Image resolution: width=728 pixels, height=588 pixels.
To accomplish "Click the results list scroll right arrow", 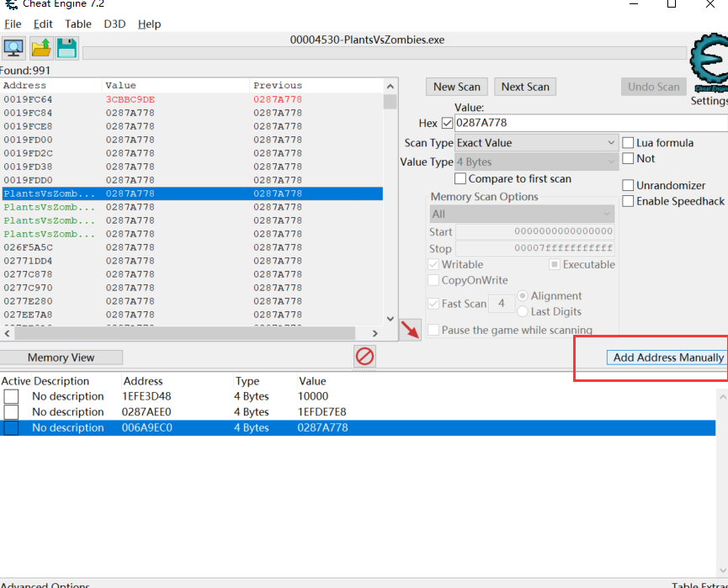I will [375, 333].
